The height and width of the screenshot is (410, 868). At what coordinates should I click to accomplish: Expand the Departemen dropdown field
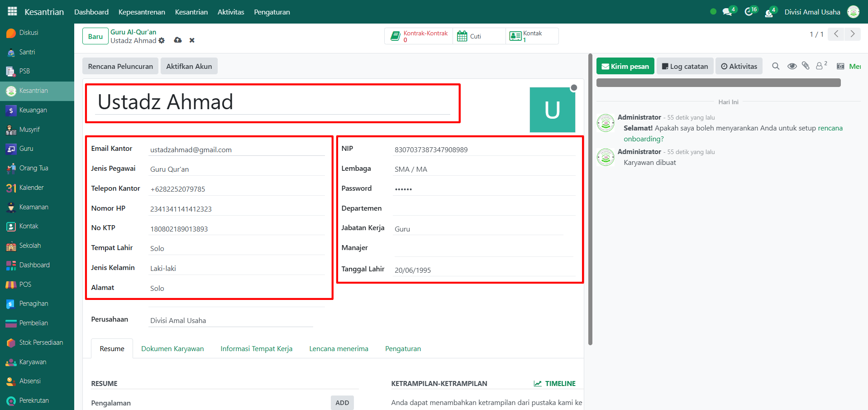(484, 208)
